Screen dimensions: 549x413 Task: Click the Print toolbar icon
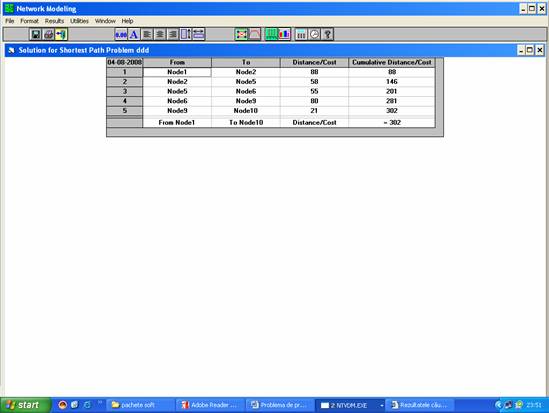coord(48,34)
